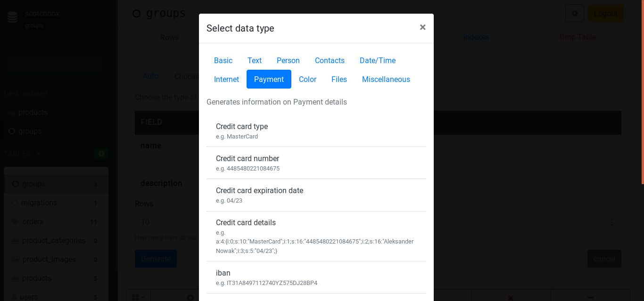Click the Rows number stepper arrows
644x301 pixels.
pyautogui.click(x=612, y=222)
